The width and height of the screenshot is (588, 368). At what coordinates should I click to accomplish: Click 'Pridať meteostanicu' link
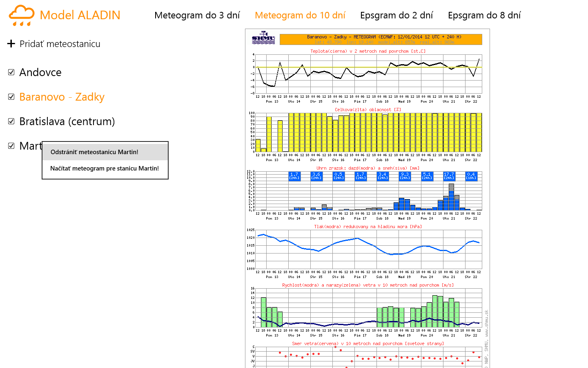(x=60, y=44)
